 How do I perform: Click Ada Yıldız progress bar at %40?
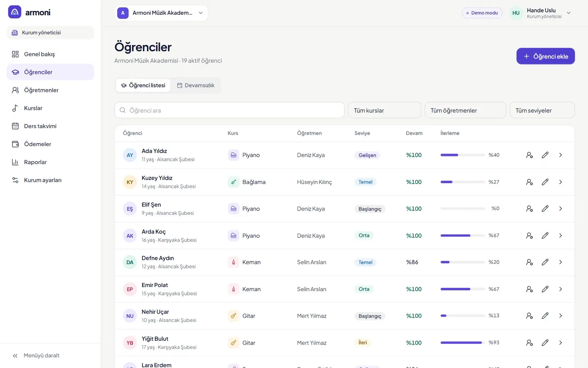463,155
